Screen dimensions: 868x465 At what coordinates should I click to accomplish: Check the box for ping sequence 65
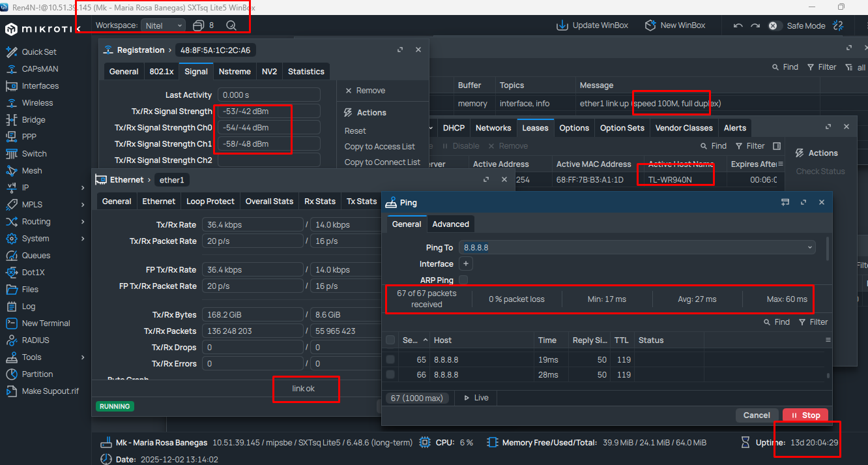(x=390, y=359)
